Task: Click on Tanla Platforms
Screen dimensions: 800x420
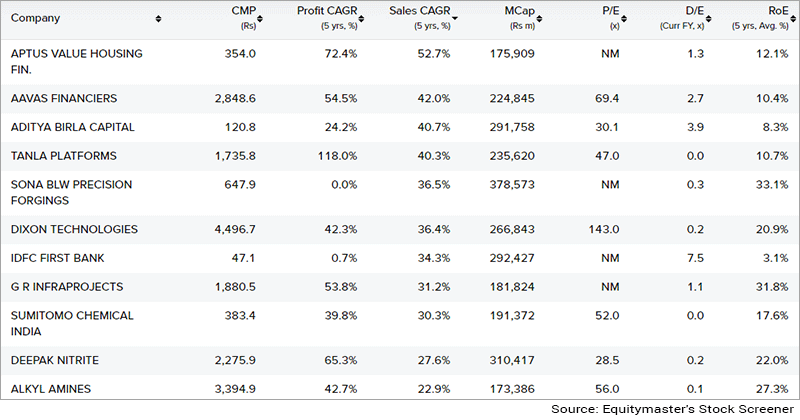Action: pyautogui.click(x=63, y=156)
